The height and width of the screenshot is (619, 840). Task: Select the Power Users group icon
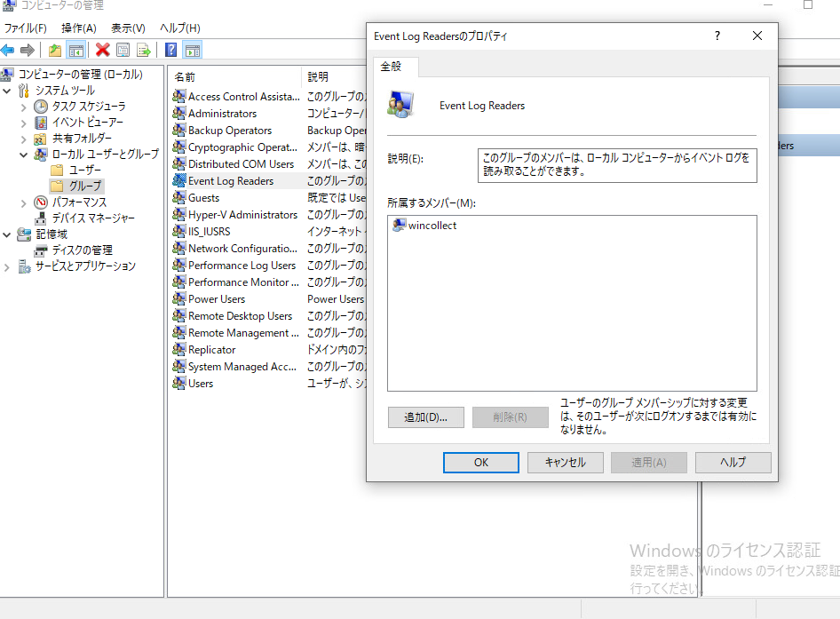coord(179,299)
